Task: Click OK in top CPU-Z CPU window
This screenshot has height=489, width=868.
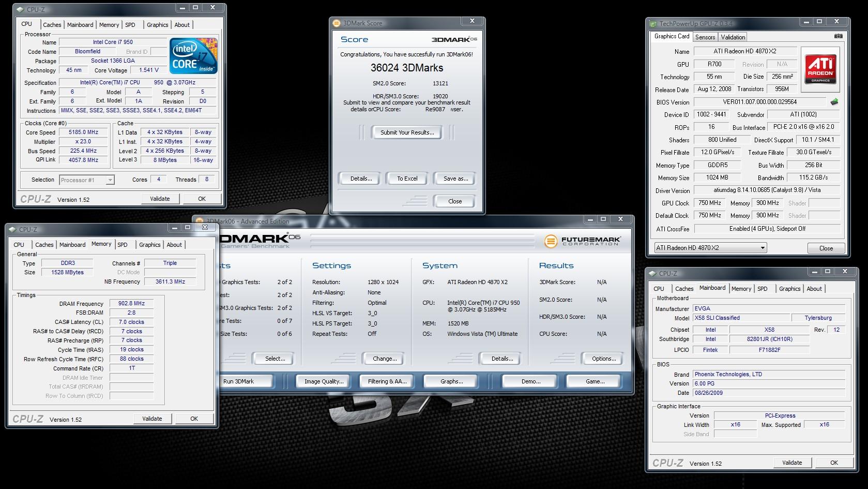Action: (202, 199)
